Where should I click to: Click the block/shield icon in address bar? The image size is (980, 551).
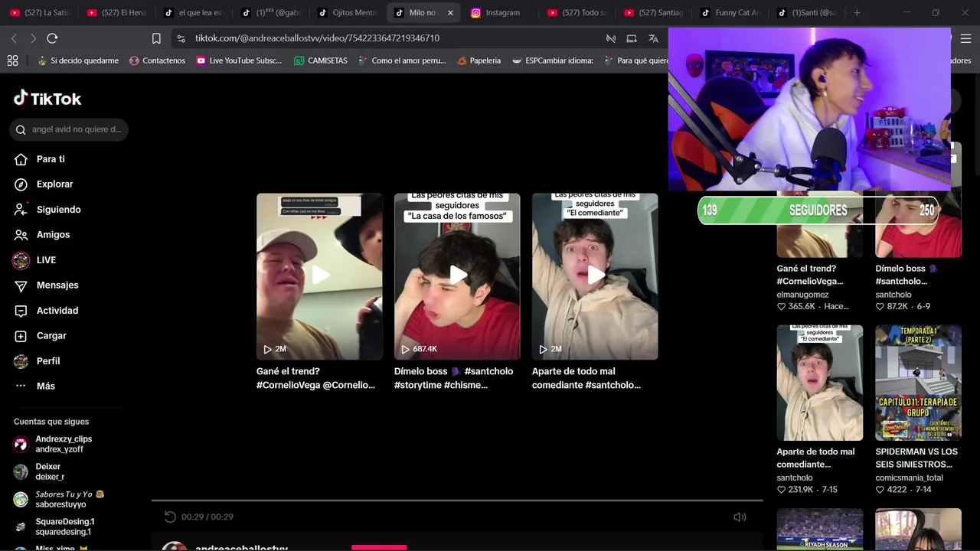point(611,38)
